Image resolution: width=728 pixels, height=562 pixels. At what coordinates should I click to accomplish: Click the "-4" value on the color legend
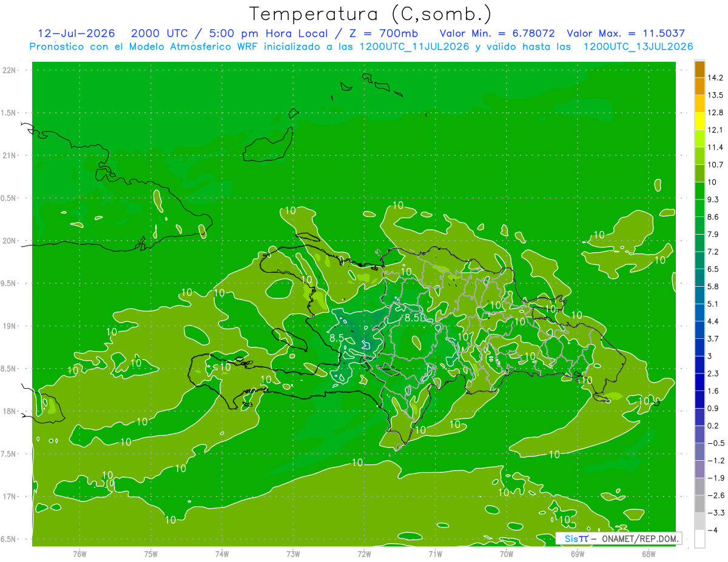[x=713, y=530]
